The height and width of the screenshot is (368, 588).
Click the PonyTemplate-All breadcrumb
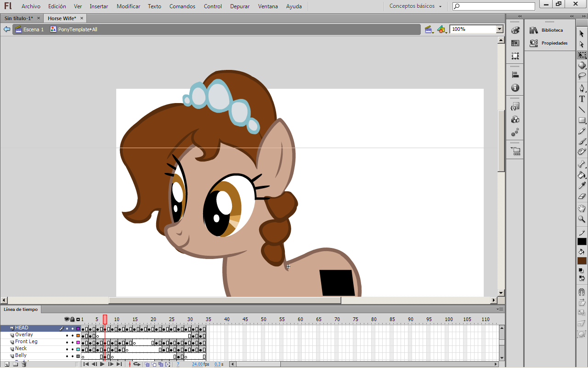(x=73, y=29)
